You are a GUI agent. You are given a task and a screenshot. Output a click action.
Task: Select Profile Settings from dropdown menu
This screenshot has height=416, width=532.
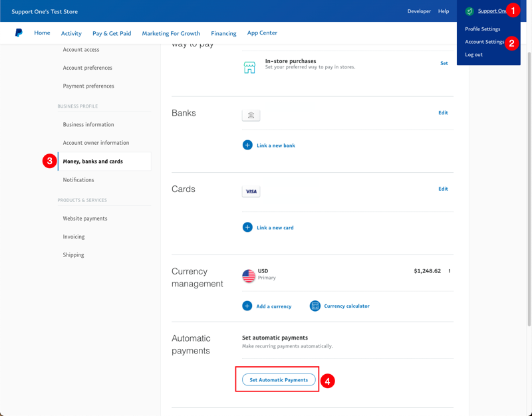pyautogui.click(x=483, y=29)
